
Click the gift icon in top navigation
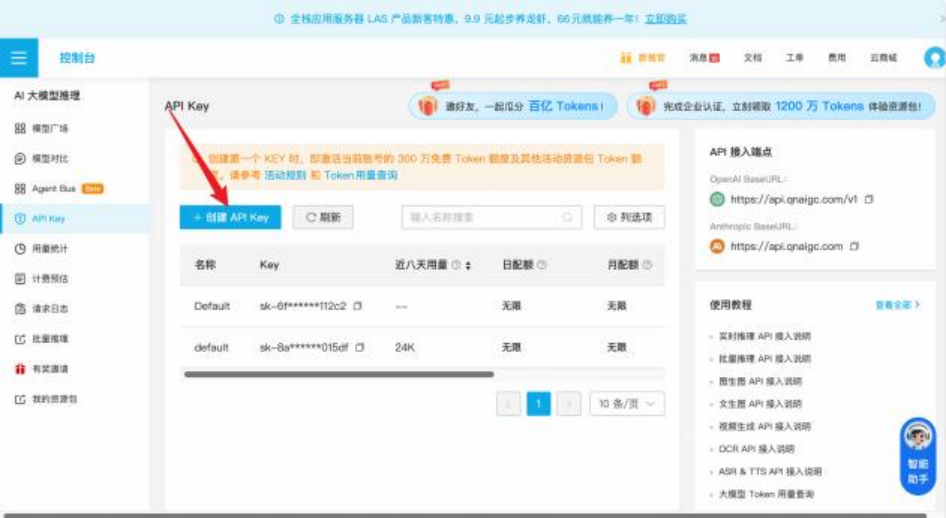[x=626, y=58]
